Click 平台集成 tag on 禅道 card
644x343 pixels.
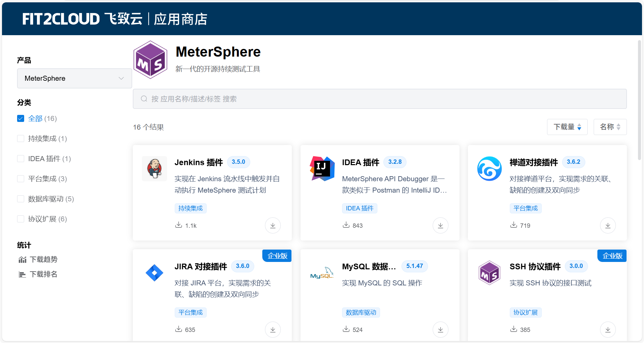coord(526,208)
